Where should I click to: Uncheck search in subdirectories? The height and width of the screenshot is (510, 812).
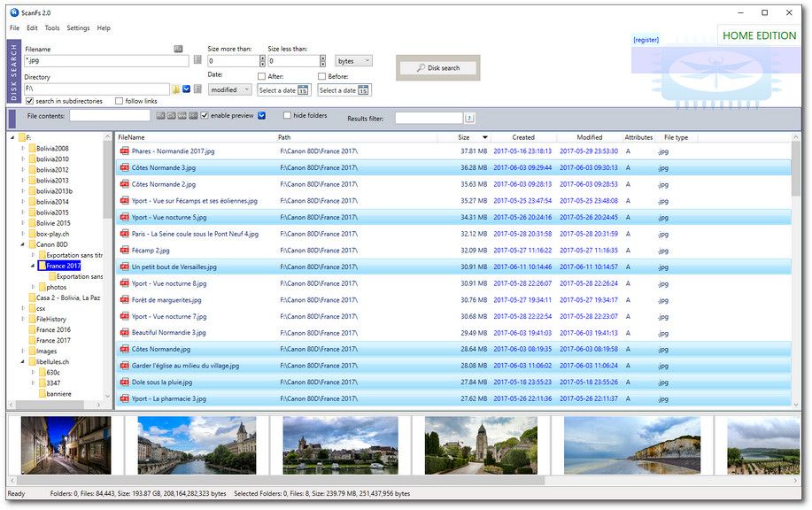(30, 101)
